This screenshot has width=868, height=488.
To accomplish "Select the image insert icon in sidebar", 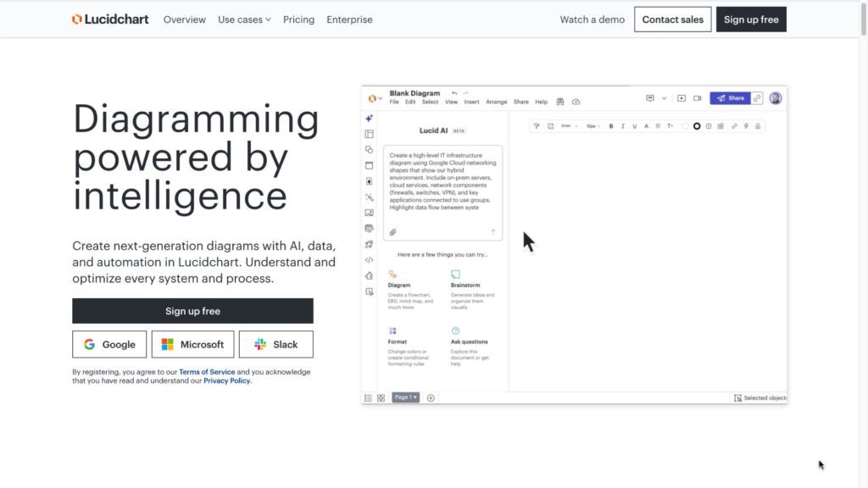I will coord(368,212).
